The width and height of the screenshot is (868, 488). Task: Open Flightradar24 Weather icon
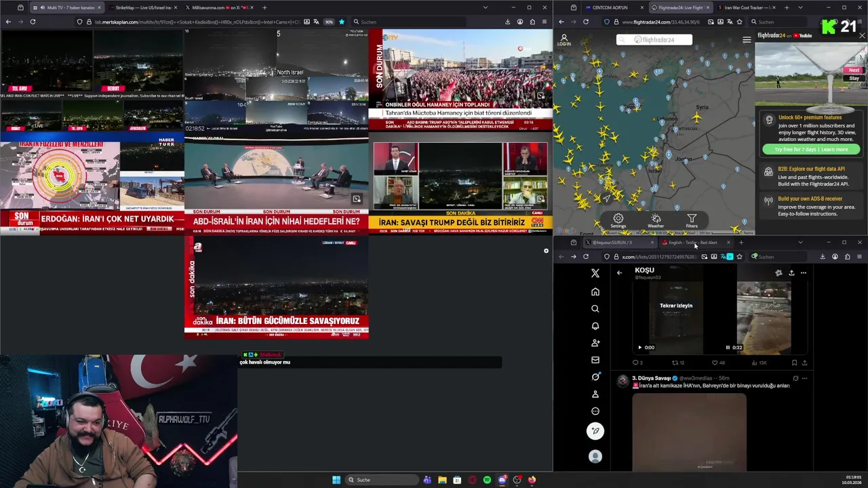point(656,221)
